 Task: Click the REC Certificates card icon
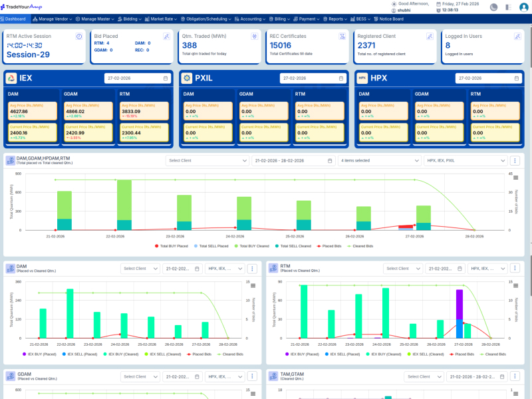click(342, 37)
